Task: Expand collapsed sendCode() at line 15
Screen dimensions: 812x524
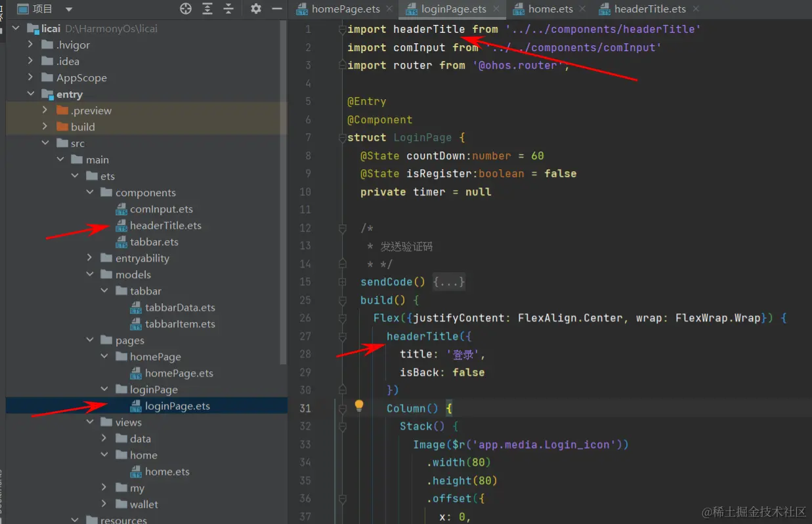Action: 342,282
